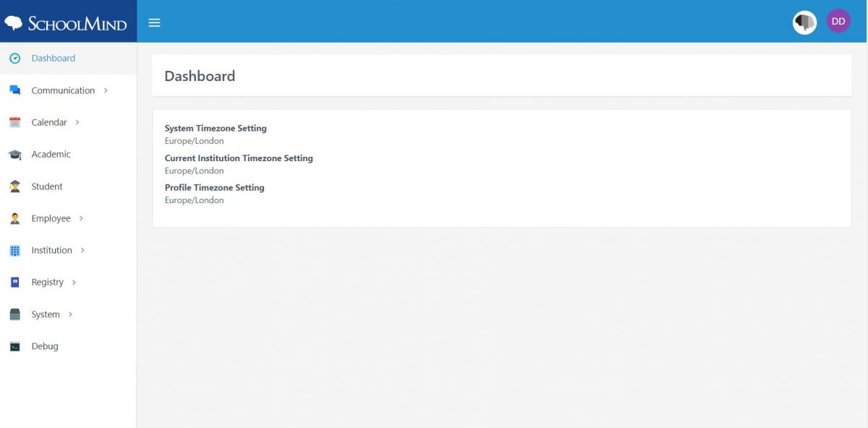This screenshot has width=868, height=428.
Task: Click the Academic graduation cap icon
Action: click(x=14, y=155)
